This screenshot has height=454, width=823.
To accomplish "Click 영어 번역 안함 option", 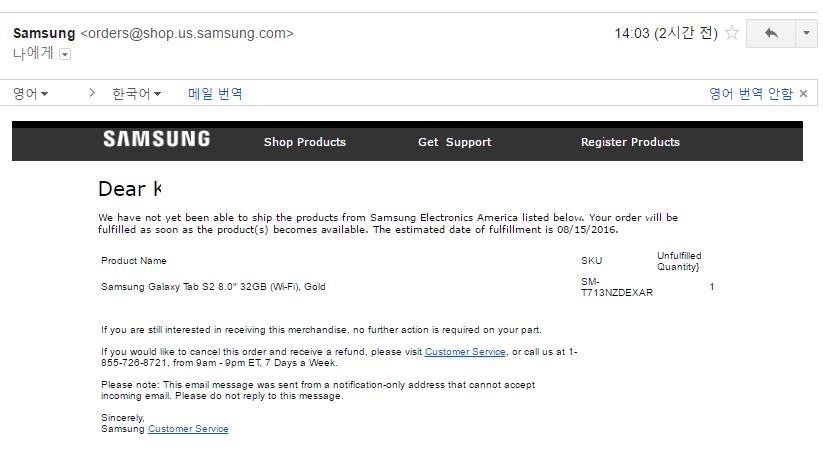I will [x=751, y=93].
